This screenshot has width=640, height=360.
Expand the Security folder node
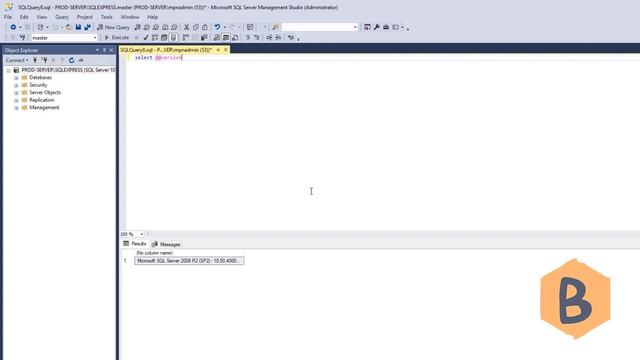16,85
